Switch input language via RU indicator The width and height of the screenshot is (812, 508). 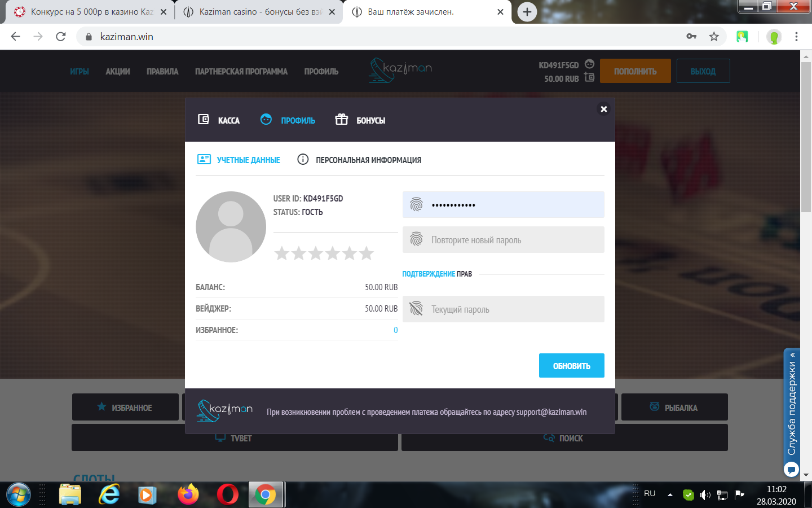[650, 494]
